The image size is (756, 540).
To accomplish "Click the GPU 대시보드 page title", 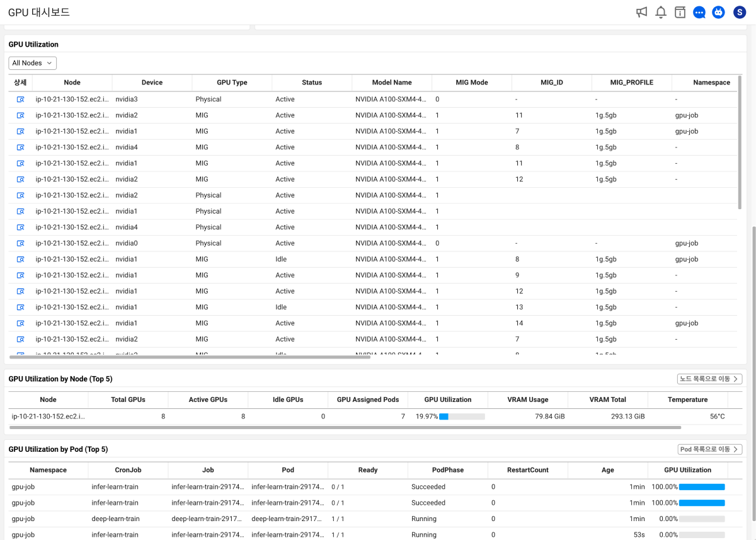I will point(39,12).
